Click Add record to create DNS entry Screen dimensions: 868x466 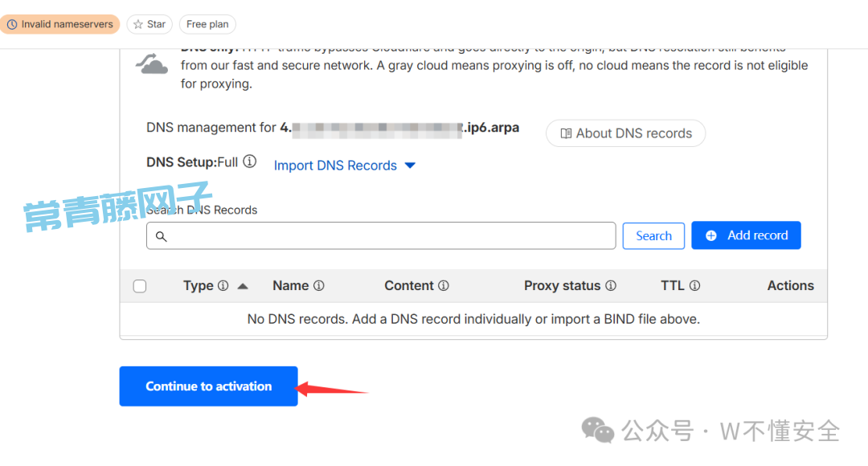(x=746, y=235)
